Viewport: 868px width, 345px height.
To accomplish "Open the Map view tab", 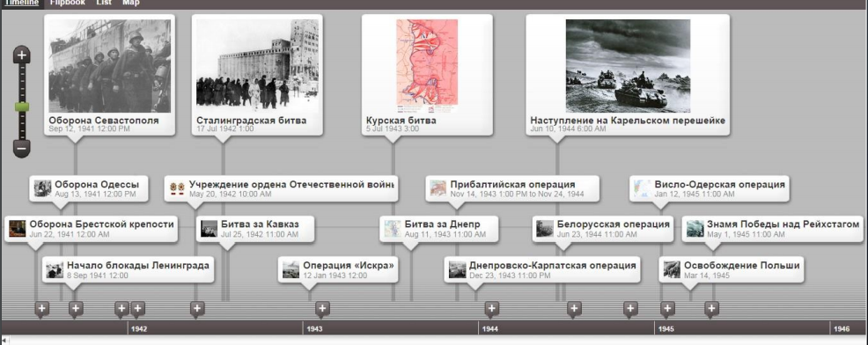I will (x=131, y=3).
